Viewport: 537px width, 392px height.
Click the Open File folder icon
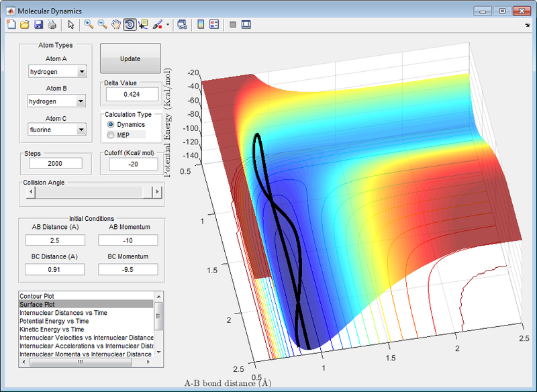click(24, 25)
